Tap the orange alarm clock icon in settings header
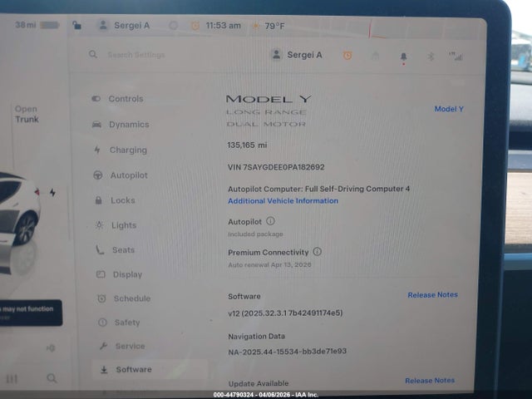The height and width of the screenshot is (399, 532). click(x=347, y=56)
